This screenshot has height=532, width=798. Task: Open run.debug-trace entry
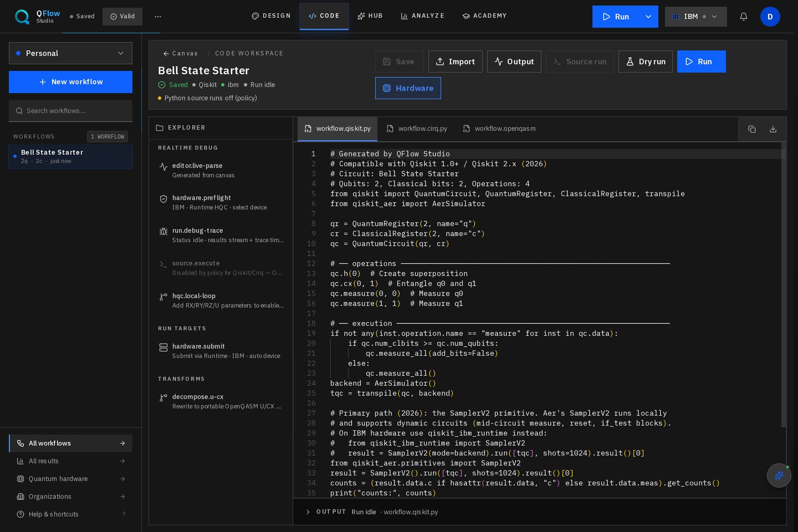[x=221, y=235]
